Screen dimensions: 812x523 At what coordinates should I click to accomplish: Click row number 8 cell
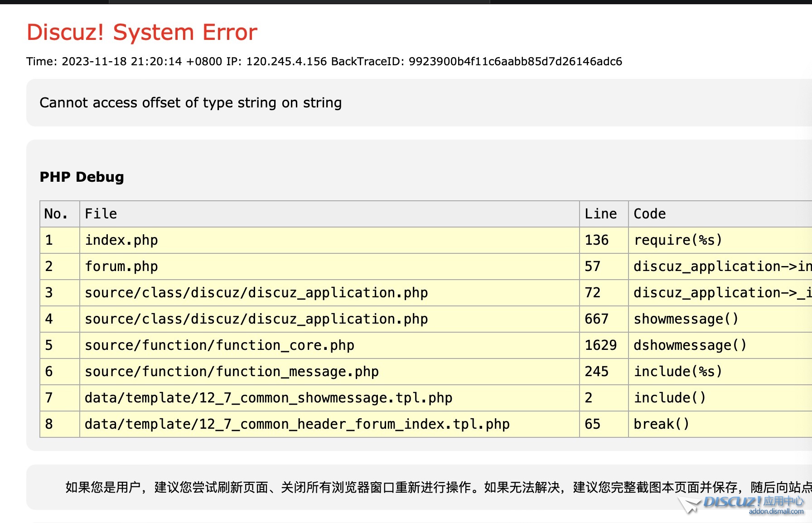[x=60, y=424]
